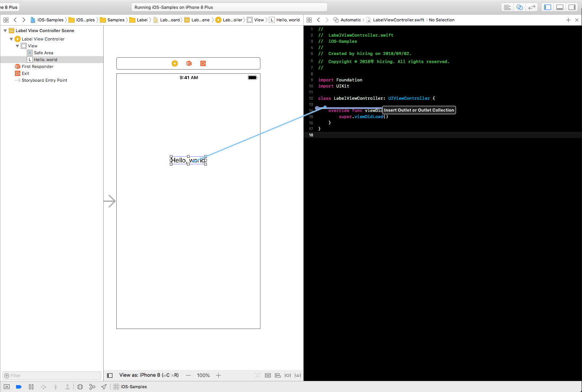Screen dimensions: 582x392
Task: Click First Responder cube in scene dock
Action: pyautogui.click(x=189, y=63)
